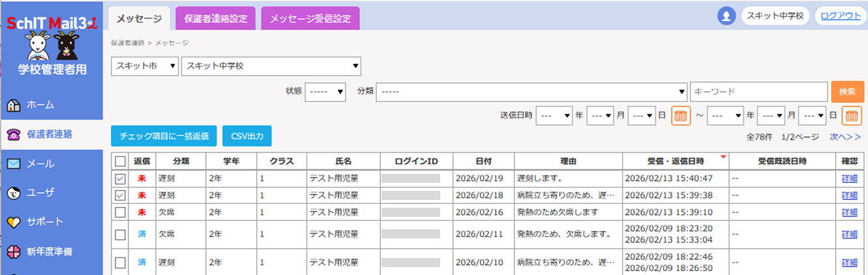Toggle the select-all checkbox in table header
Image resolution: width=868 pixels, height=275 pixels.
point(121,161)
